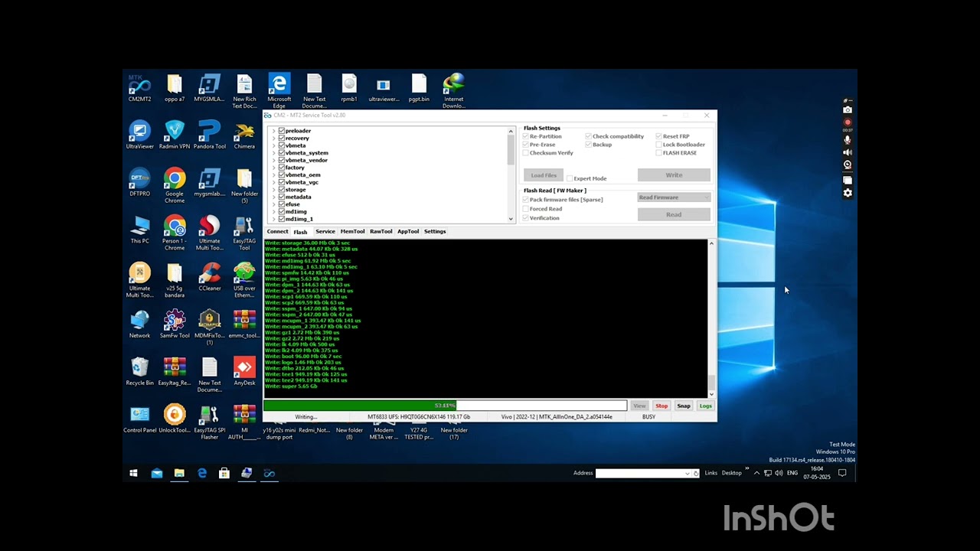Screen dimensions: 980x551
Task: Expand the vbmeta tree node
Action: (274, 145)
